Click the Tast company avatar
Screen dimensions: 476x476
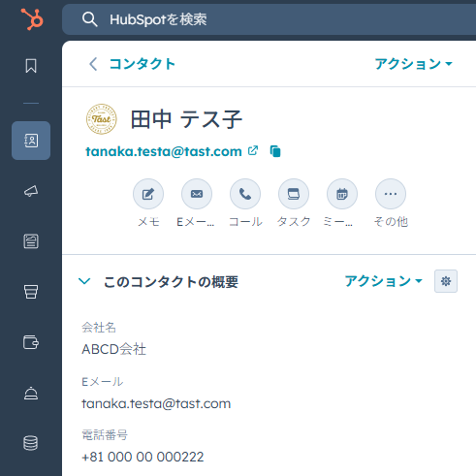click(102, 119)
